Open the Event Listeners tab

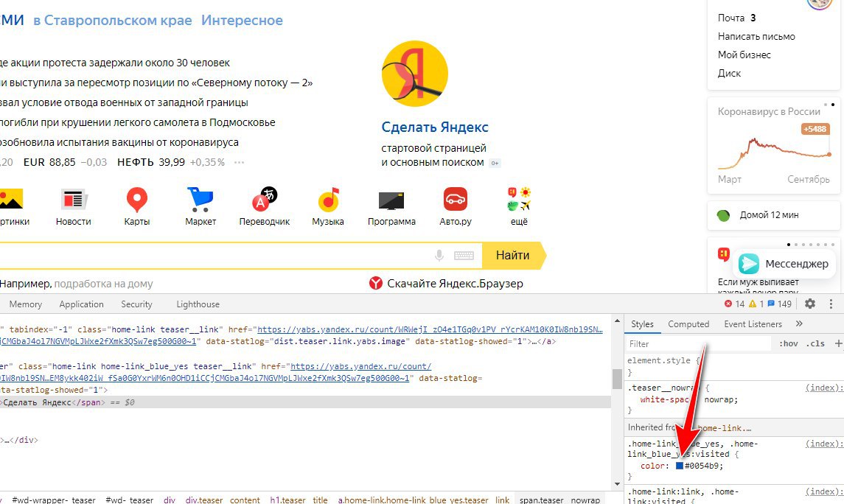coord(753,323)
